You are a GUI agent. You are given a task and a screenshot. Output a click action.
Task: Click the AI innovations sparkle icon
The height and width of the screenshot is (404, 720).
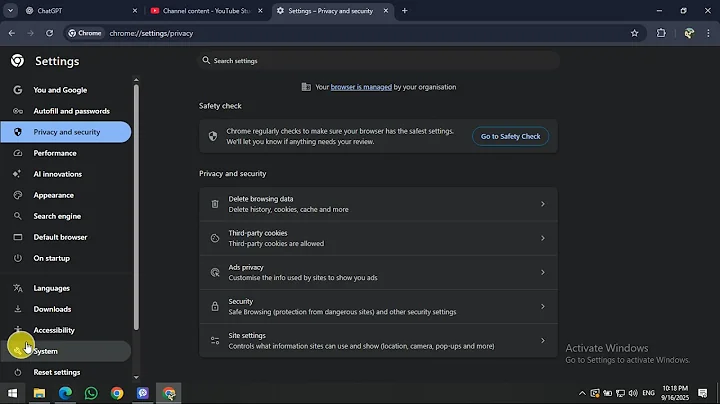click(18, 174)
